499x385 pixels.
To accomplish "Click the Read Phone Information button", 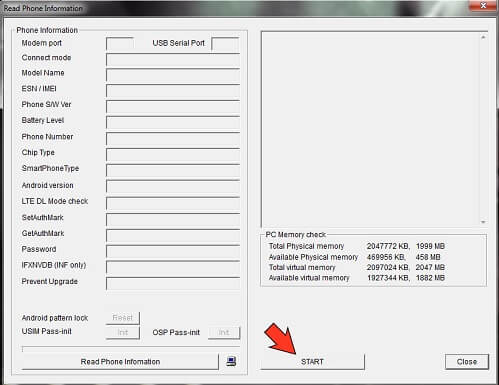I will 120,362.
